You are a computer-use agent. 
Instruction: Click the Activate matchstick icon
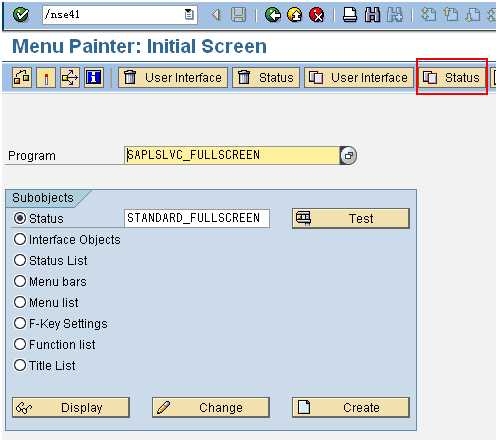(46, 78)
